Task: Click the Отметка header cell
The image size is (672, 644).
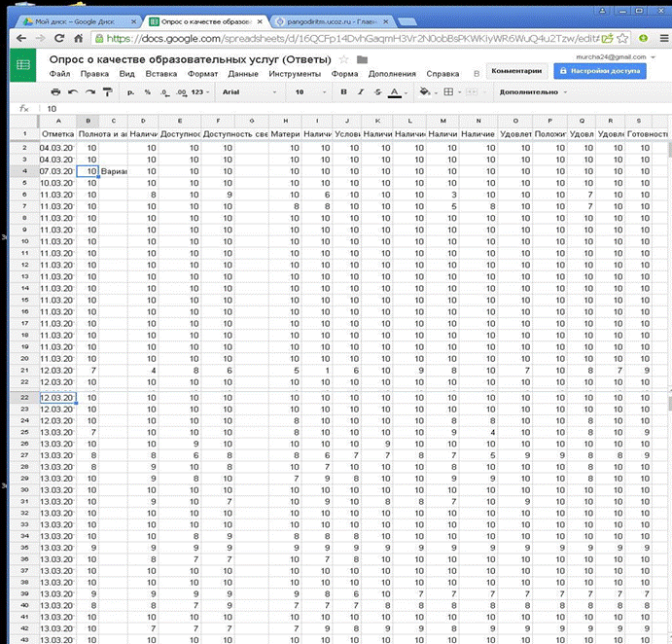Action: (x=57, y=134)
